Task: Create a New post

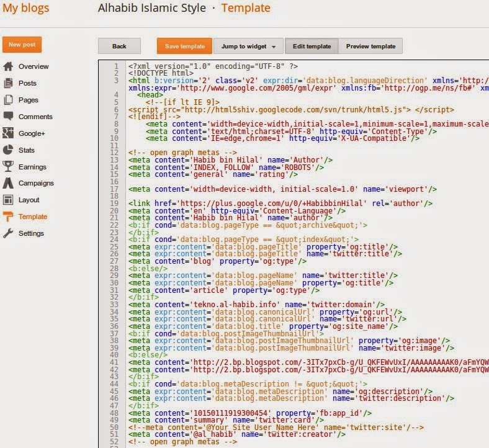Action: (x=22, y=45)
